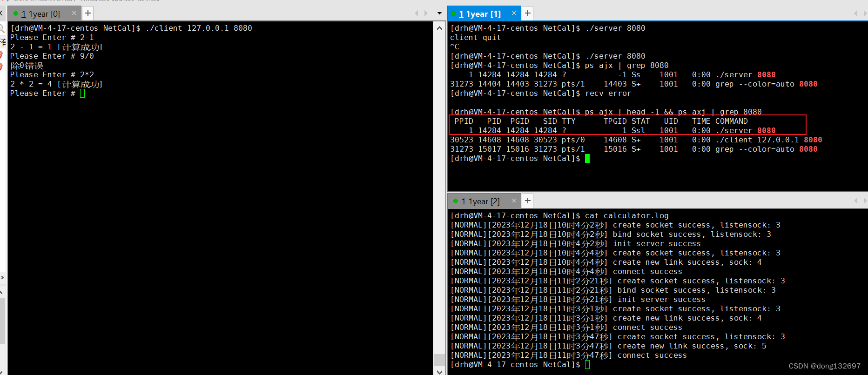Click the './client 127.0.0.1 8080' command line in left terminal

(x=131, y=28)
